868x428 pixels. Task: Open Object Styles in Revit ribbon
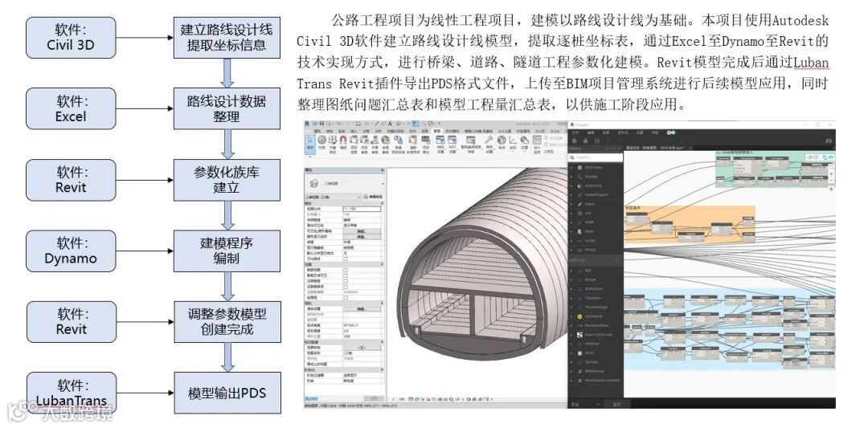(x=333, y=145)
